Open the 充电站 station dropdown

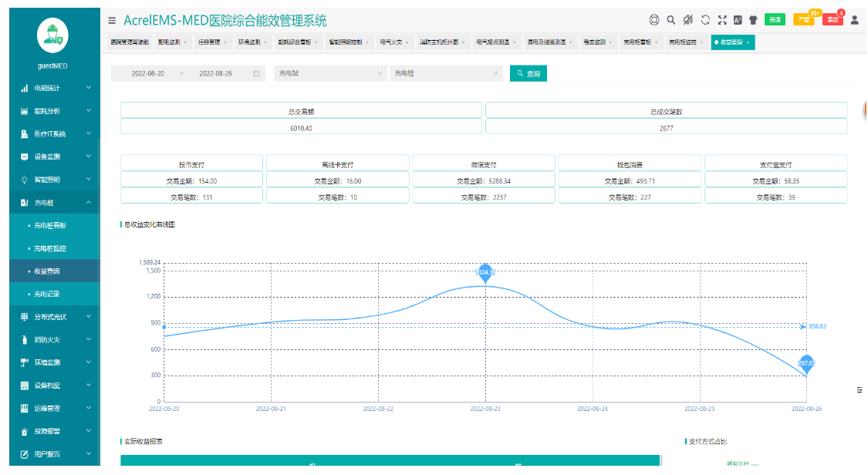pos(330,74)
